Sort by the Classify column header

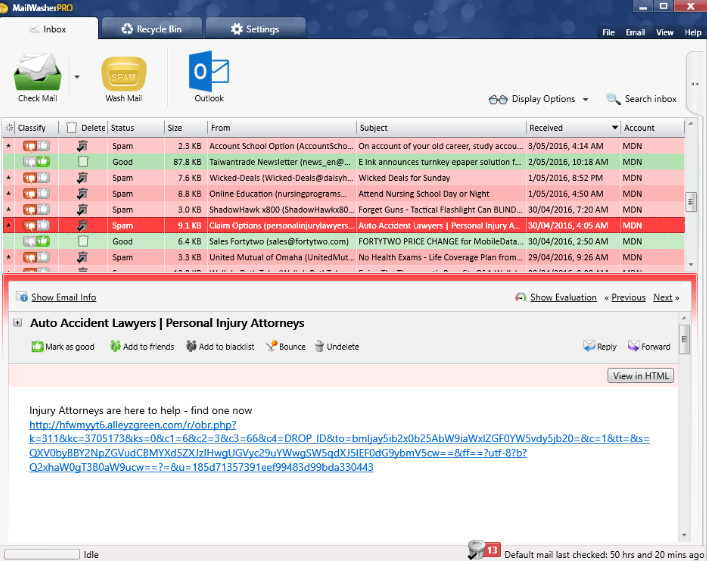tap(32, 128)
